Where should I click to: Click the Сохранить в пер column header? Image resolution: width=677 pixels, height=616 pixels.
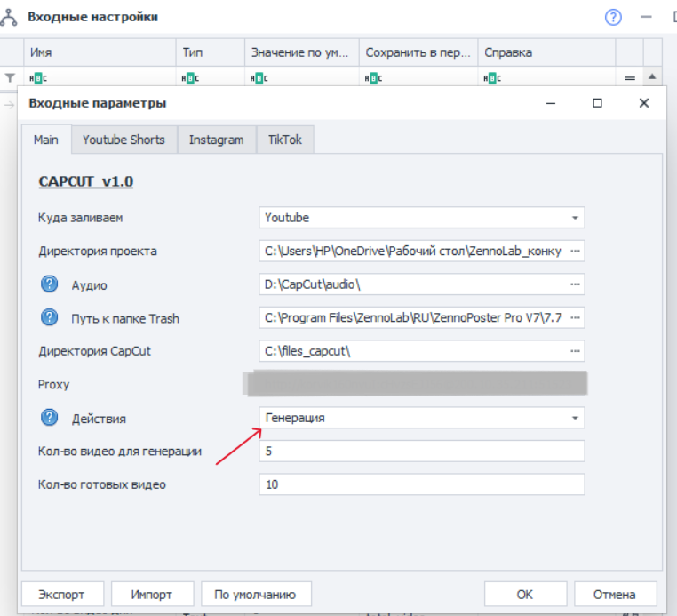click(418, 52)
